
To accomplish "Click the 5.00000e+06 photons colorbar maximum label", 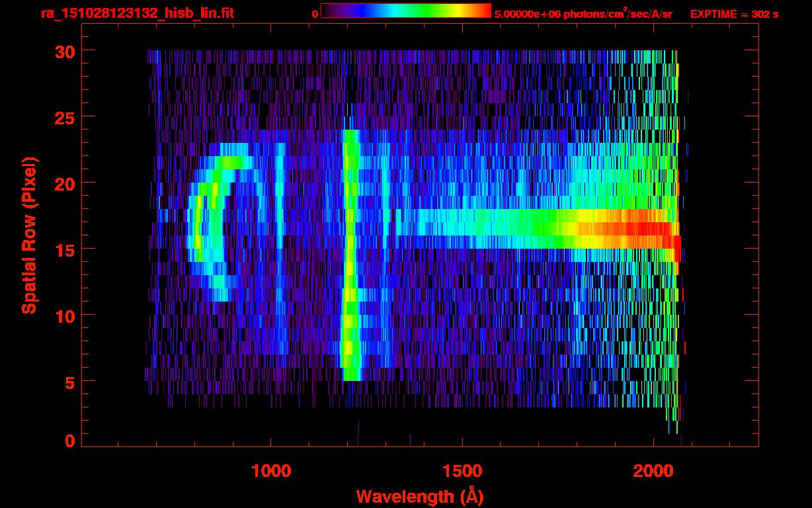I will (583, 13).
